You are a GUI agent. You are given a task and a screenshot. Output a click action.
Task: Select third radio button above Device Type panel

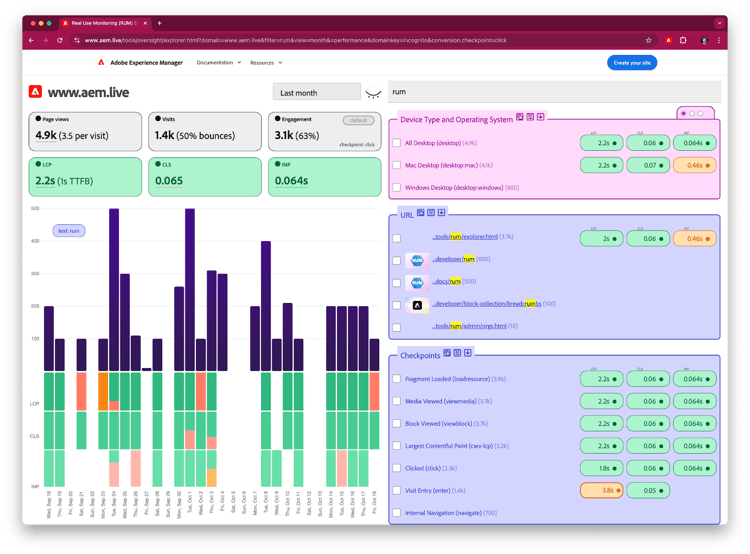pyautogui.click(x=700, y=113)
